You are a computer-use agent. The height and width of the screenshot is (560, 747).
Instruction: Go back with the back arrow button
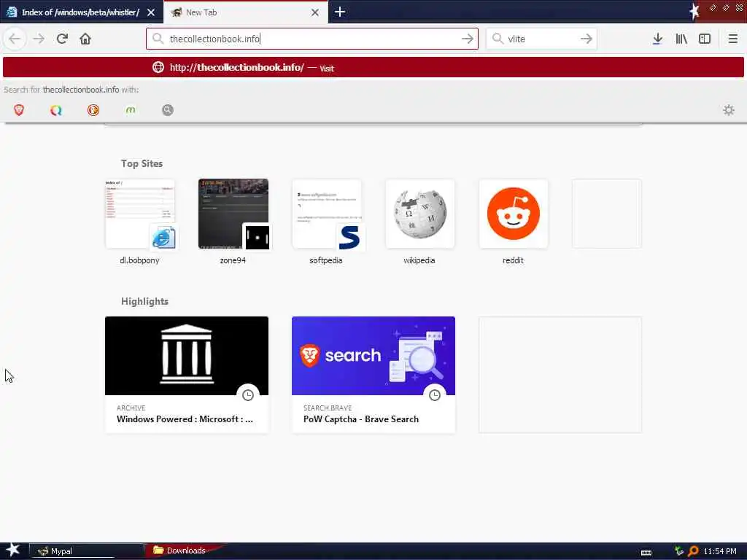click(15, 39)
